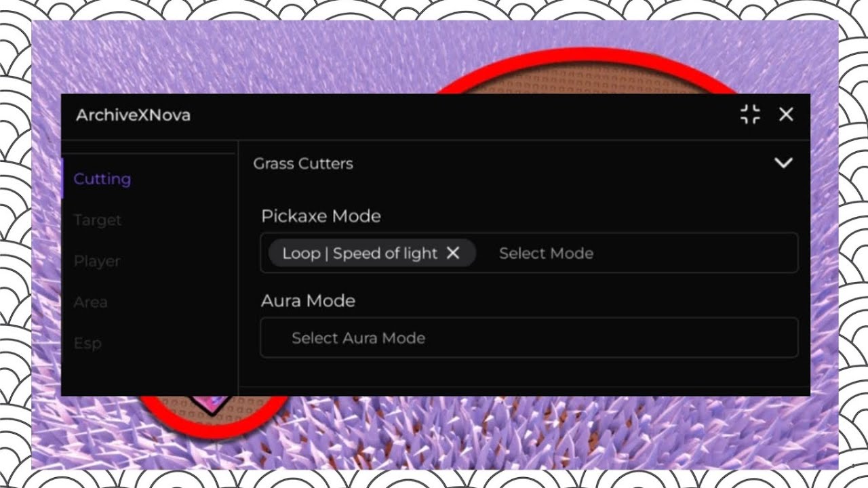Click the 'Loop | Speed of light' chip
Image resolution: width=868 pixels, height=488 pixels.
point(372,253)
